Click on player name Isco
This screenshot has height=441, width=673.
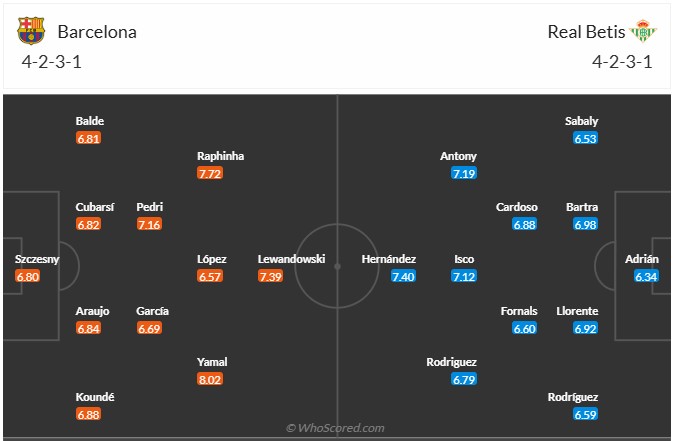pos(464,259)
